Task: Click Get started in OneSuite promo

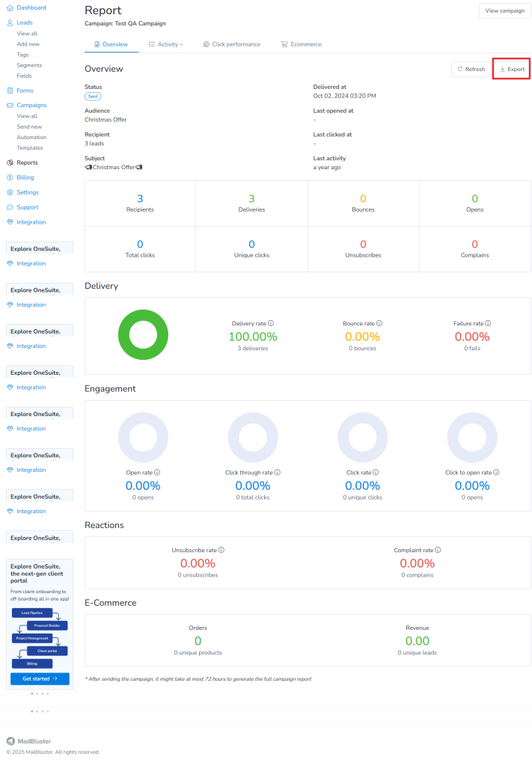Action: coord(40,678)
